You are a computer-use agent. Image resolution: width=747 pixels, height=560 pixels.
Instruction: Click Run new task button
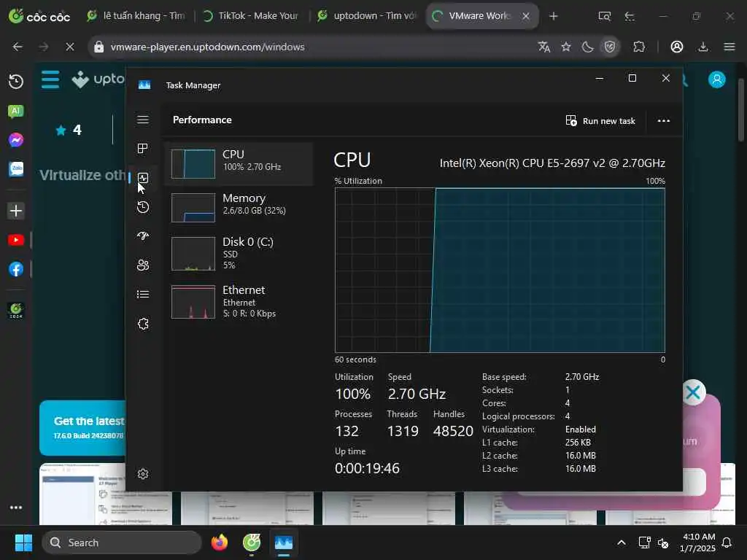coord(600,121)
